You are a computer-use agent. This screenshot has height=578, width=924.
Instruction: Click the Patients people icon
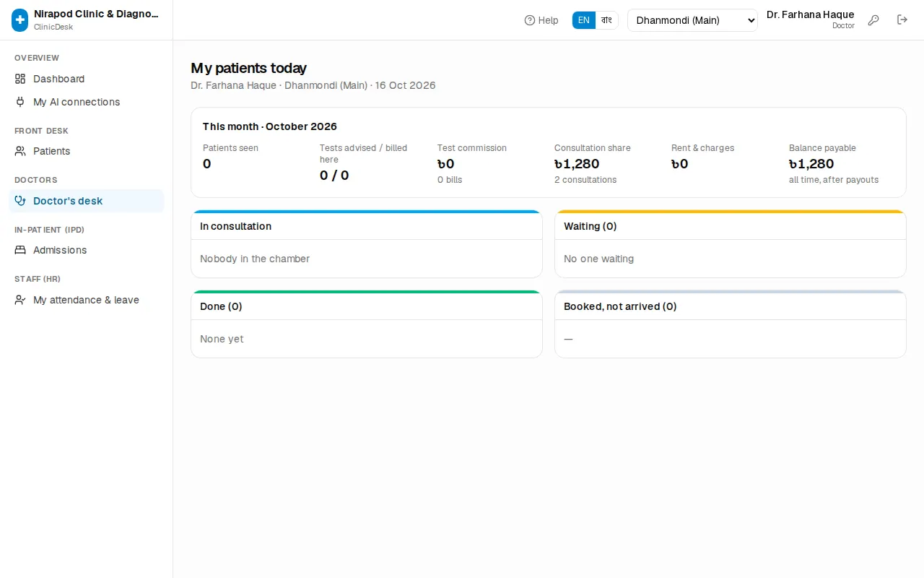point(20,151)
